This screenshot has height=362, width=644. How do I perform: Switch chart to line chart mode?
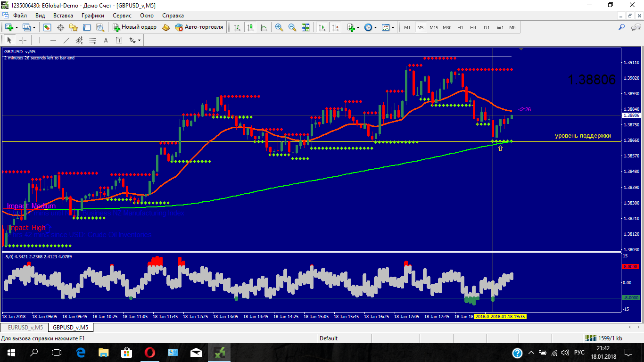click(x=263, y=27)
